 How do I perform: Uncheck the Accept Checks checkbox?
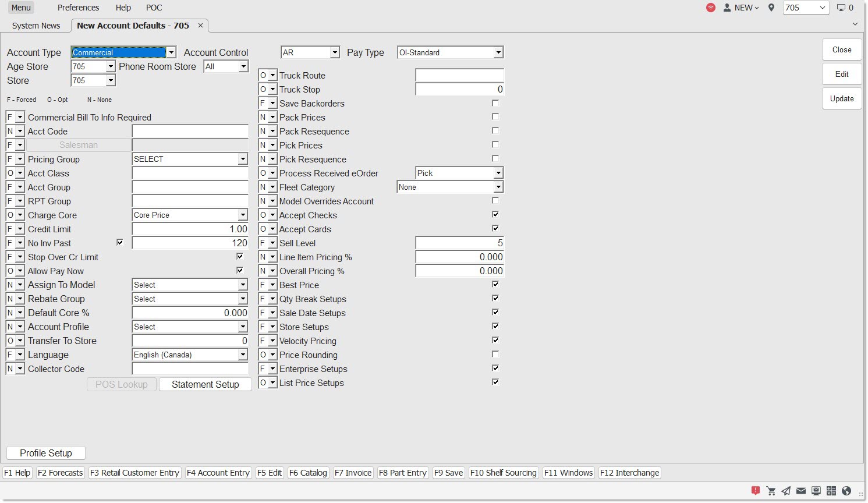coord(495,215)
